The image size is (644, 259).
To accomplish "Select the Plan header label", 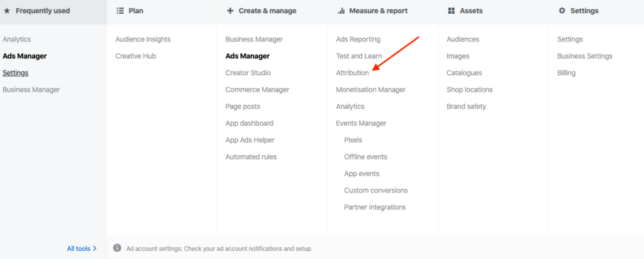I will tap(136, 11).
